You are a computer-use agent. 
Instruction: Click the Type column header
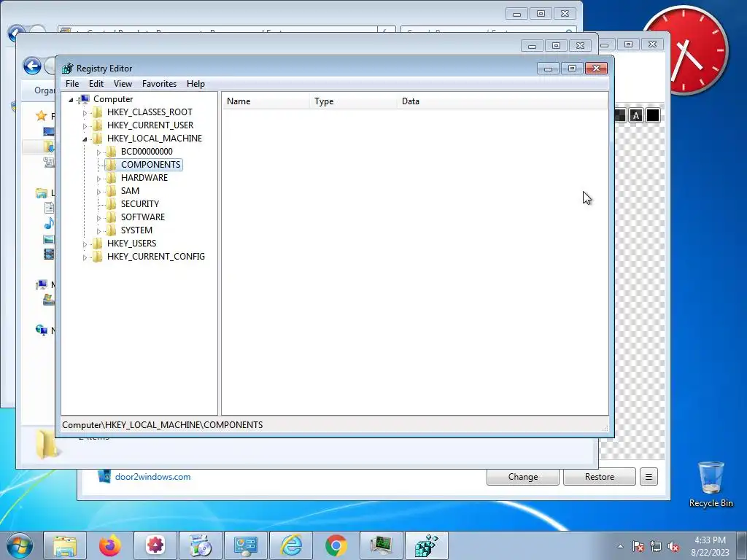click(x=353, y=101)
